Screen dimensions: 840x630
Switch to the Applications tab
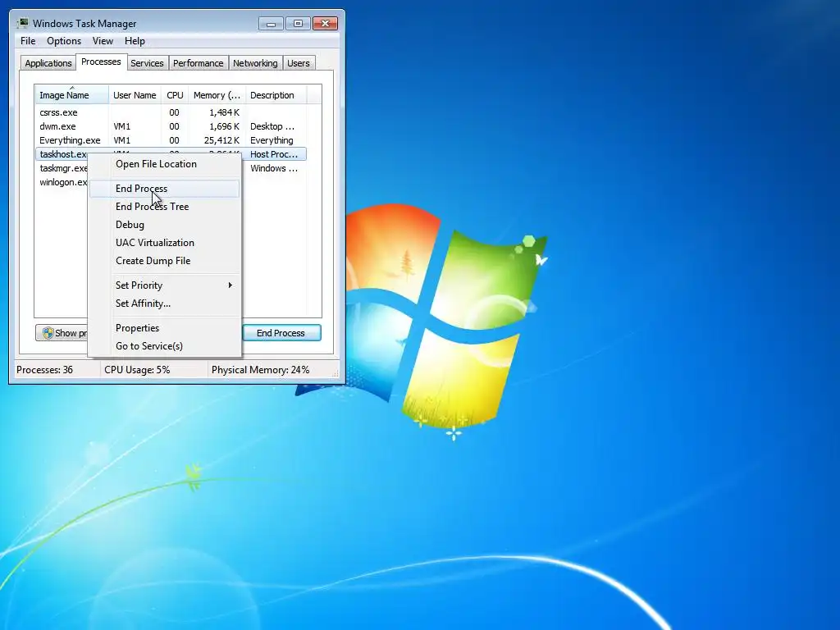pyautogui.click(x=48, y=63)
